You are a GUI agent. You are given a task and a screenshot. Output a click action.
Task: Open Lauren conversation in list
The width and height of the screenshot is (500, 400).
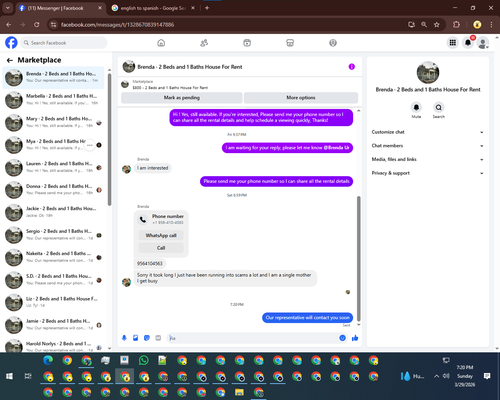(x=53, y=167)
